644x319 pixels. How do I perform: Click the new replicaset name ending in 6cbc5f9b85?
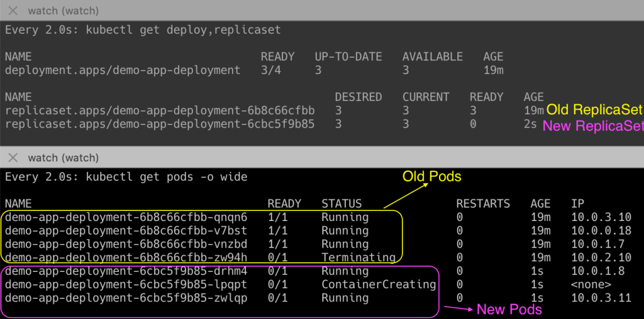[160, 124]
